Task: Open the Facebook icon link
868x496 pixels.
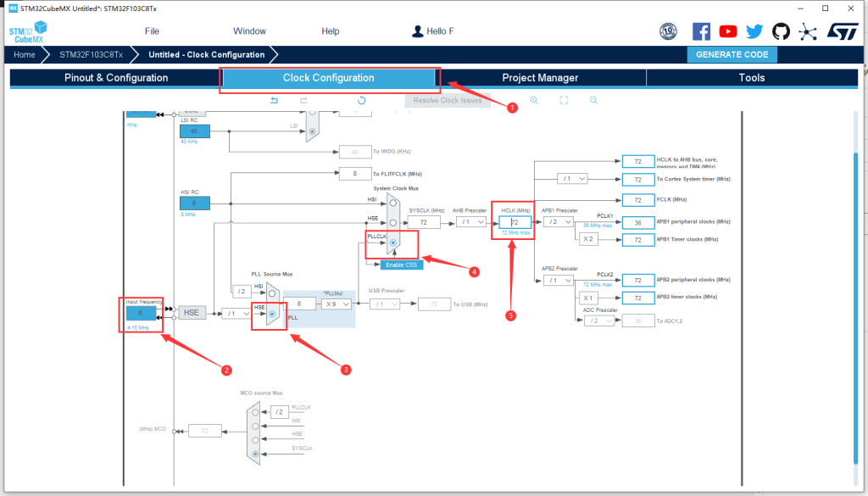Action: tap(701, 31)
